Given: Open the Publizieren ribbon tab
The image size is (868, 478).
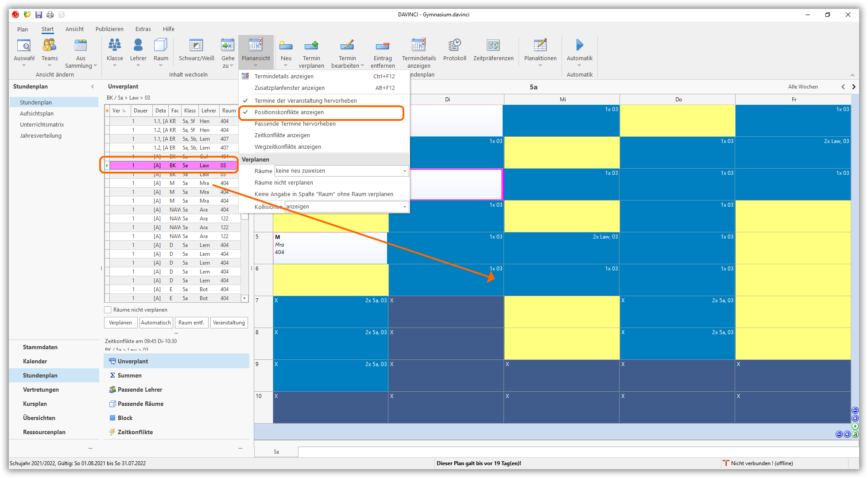Looking at the screenshot, I should [x=109, y=29].
